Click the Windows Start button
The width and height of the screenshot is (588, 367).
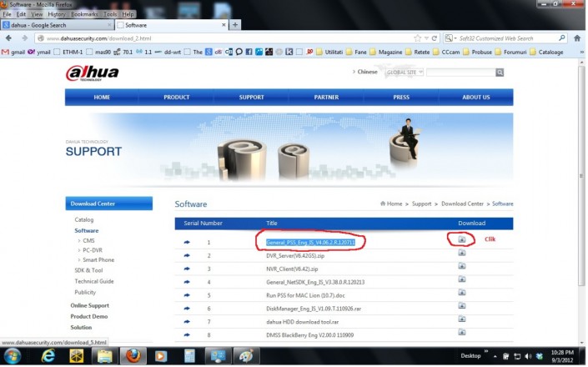14,356
